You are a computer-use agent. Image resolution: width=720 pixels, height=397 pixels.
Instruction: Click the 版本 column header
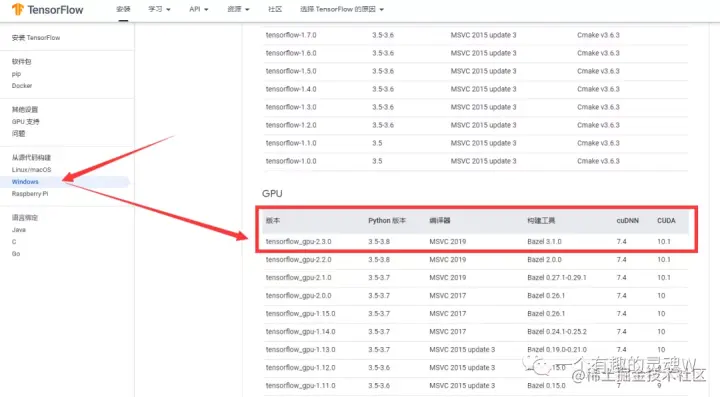tap(273, 221)
